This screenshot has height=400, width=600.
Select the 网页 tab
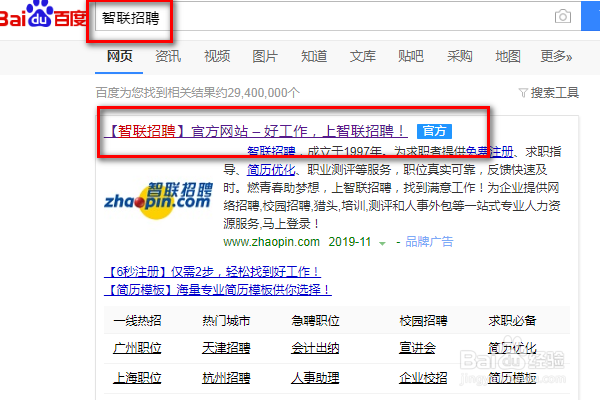tap(119, 56)
